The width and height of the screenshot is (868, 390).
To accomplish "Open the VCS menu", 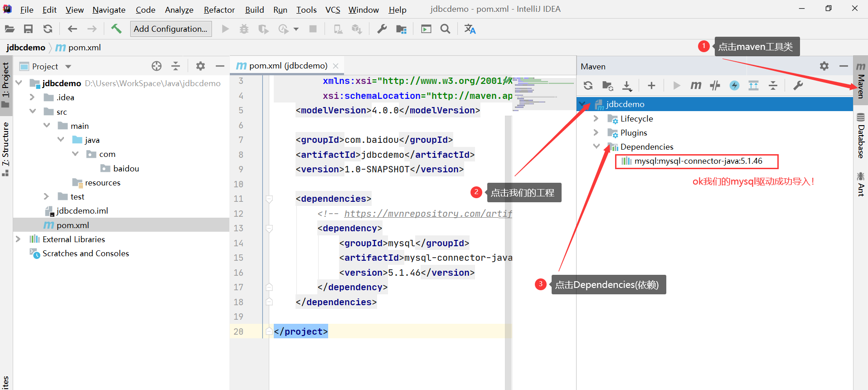I will (333, 10).
